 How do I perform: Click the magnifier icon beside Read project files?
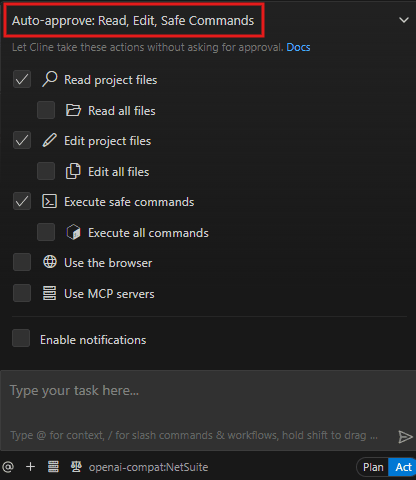50,79
